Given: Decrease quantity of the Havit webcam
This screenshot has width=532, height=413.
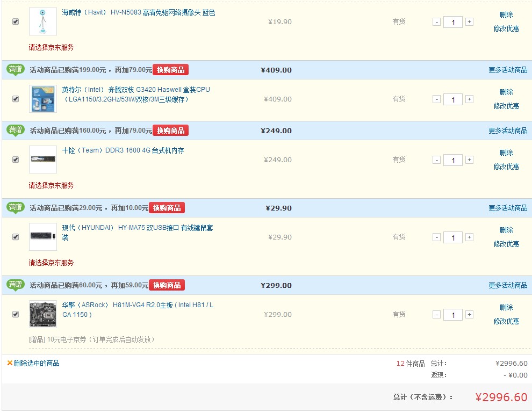Looking at the screenshot, I should pos(437,22).
